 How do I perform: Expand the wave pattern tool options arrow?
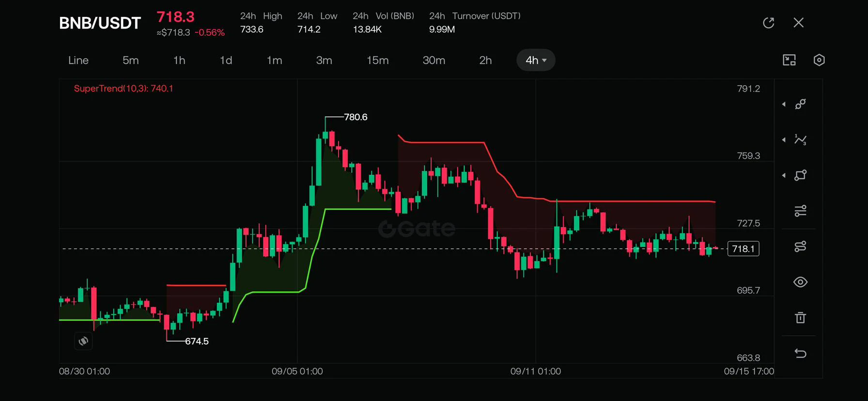(x=784, y=140)
